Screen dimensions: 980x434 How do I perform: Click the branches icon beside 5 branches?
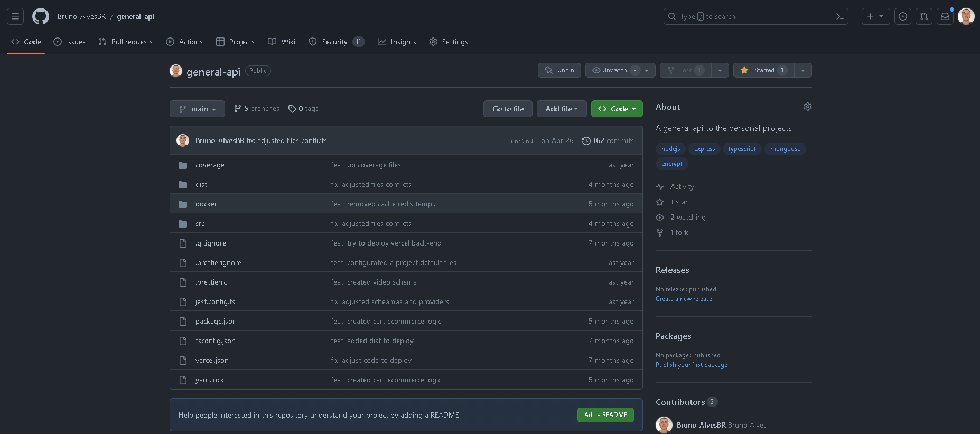click(x=238, y=109)
